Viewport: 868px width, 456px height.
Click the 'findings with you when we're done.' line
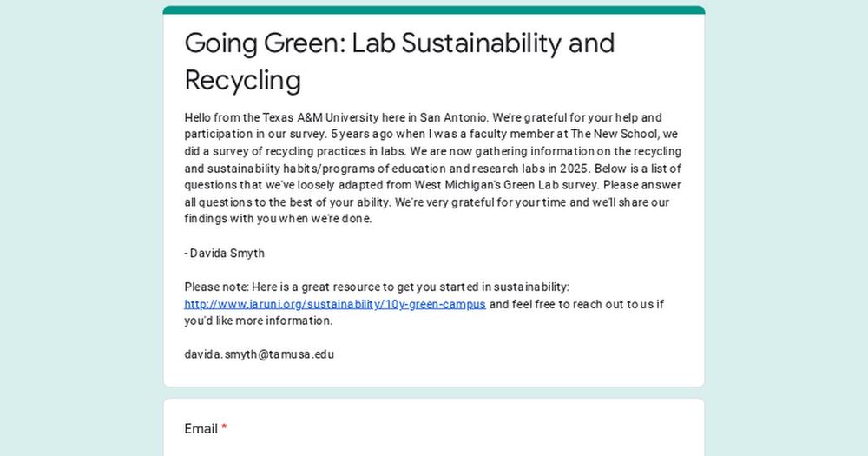(278, 219)
